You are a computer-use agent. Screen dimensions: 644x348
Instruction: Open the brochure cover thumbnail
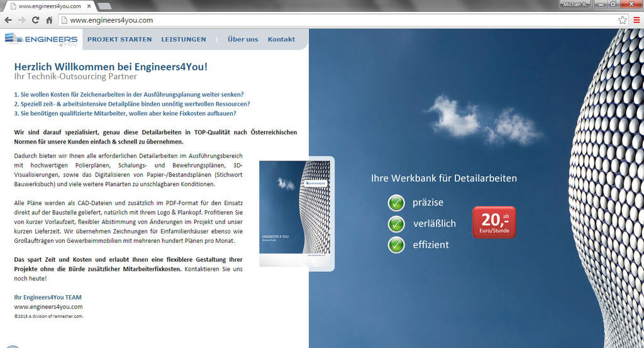295,214
